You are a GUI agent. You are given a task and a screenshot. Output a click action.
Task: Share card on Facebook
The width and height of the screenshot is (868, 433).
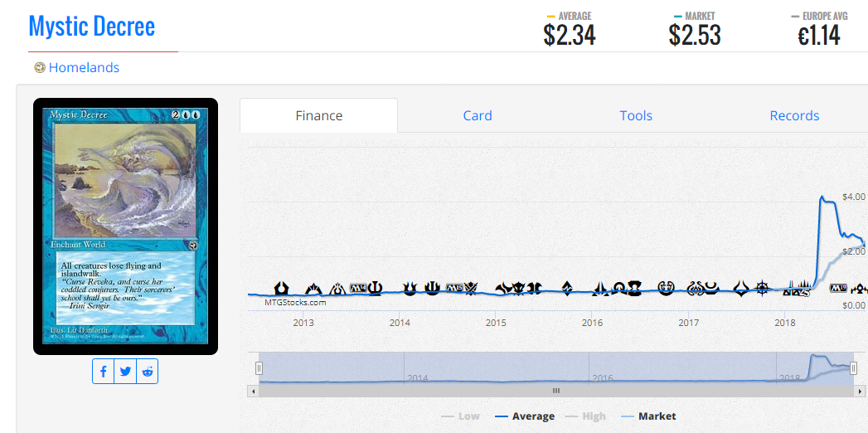(103, 372)
